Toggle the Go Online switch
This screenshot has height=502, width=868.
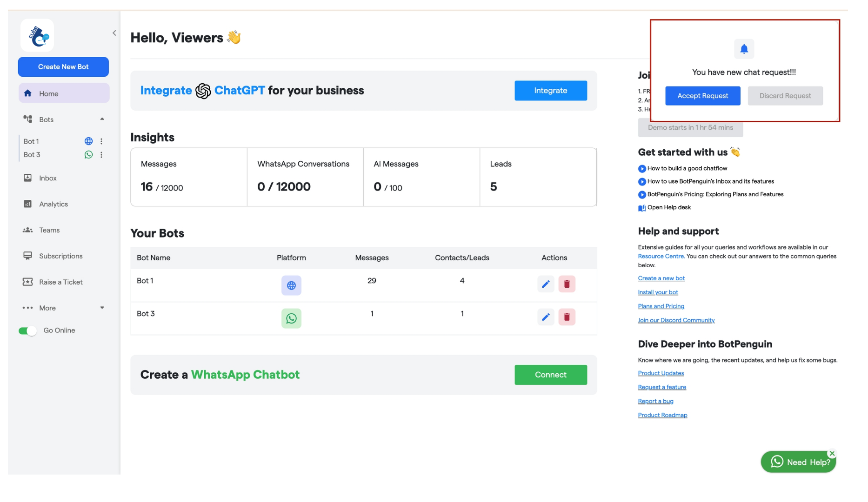27,331
